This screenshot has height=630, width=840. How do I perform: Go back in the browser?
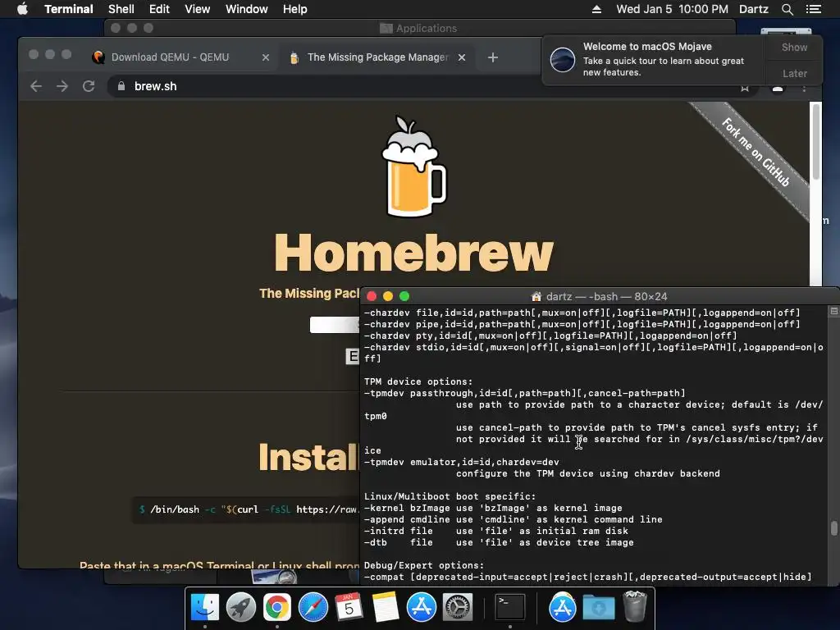(x=36, y=86)
